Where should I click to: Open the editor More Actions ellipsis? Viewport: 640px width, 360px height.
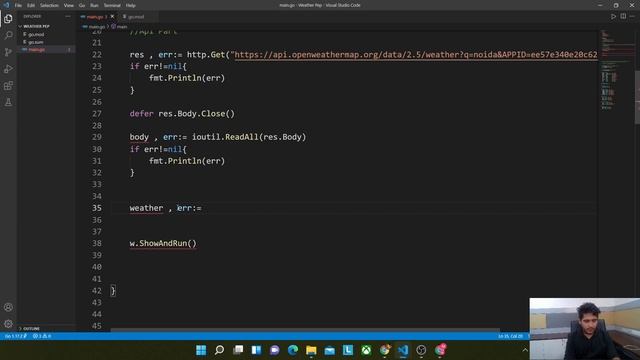632,16
